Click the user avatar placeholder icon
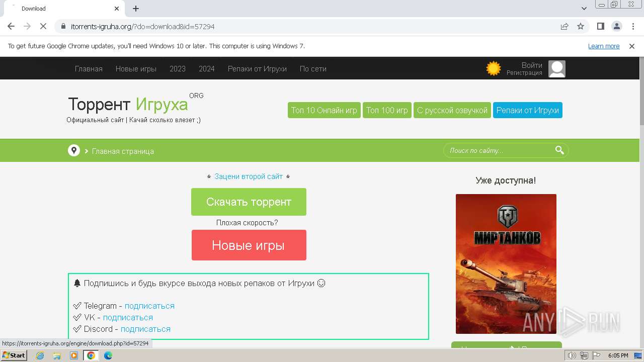 557,69
